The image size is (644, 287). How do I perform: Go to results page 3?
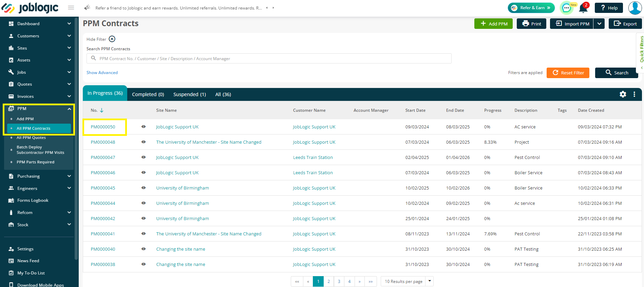coord(339,282)
